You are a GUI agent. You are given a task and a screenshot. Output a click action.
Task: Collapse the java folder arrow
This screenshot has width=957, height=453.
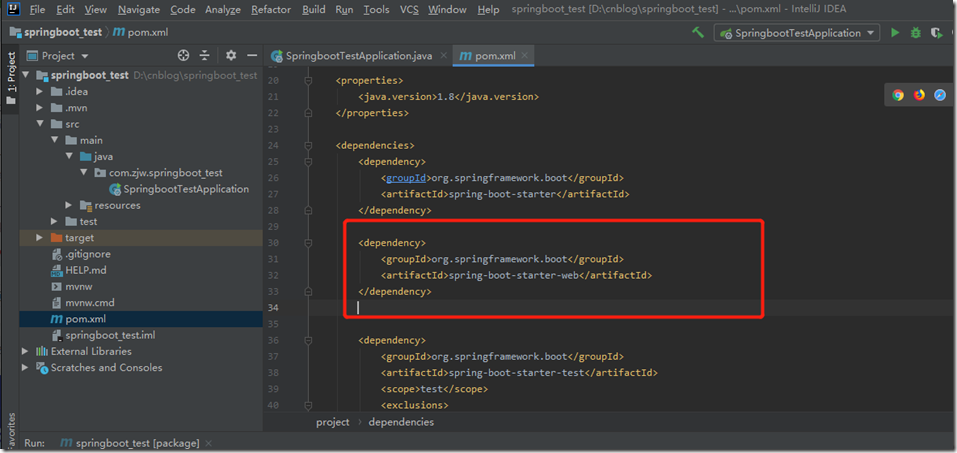point(69,156)
